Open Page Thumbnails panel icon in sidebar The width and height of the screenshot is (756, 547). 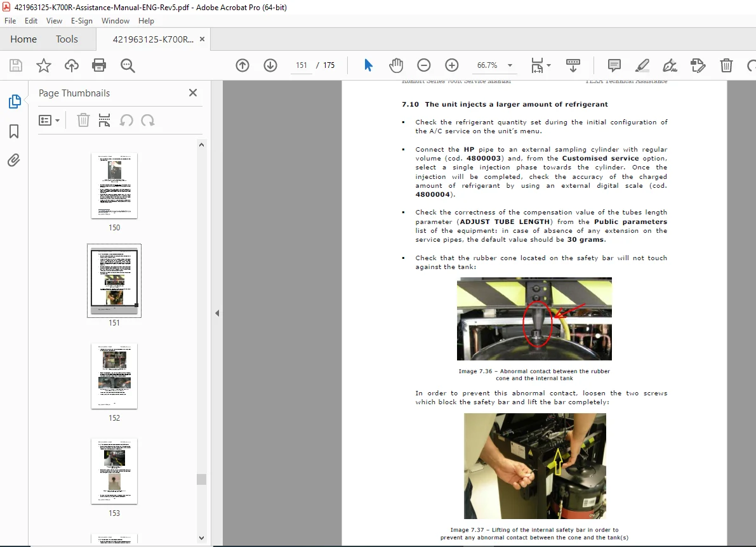15,102
